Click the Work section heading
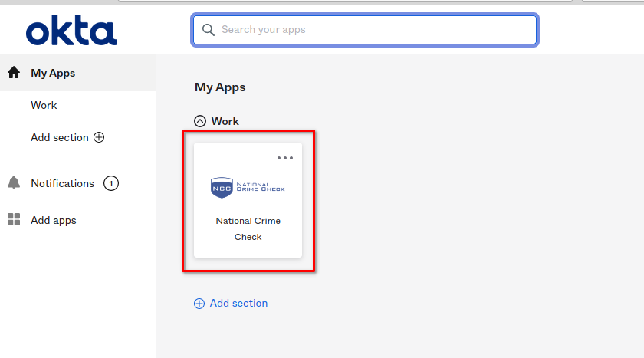 point(225,122)
